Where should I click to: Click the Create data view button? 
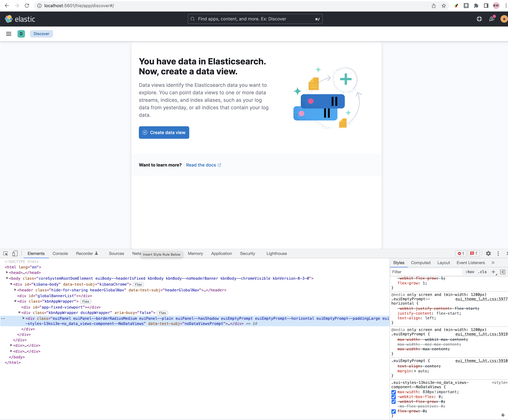click(x=164, y=132)
